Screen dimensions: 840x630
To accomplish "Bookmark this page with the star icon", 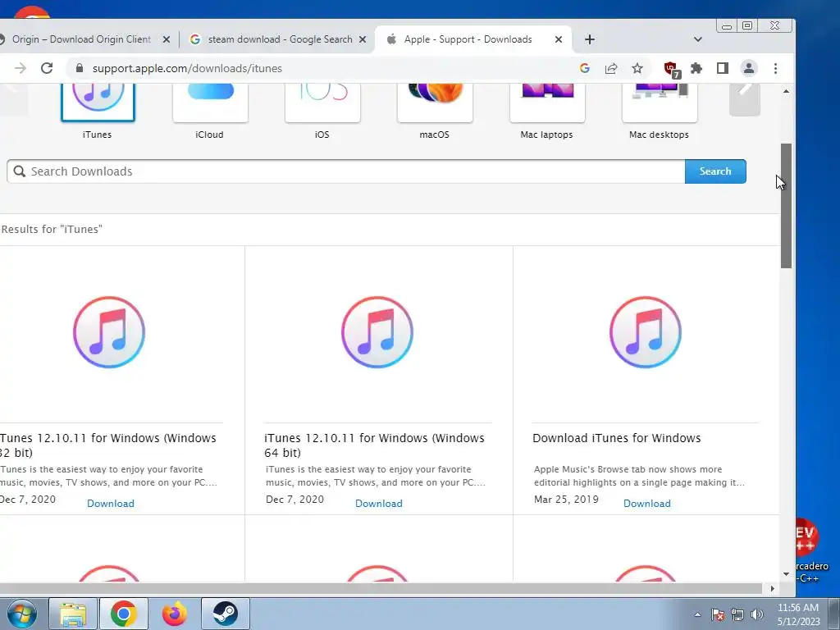I will pos(637,68).
